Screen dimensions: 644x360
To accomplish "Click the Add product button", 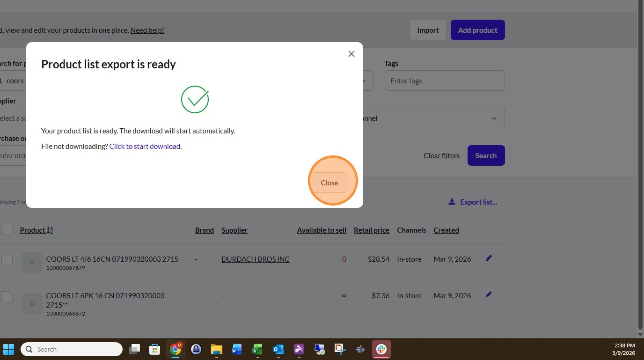I will 477,30.
